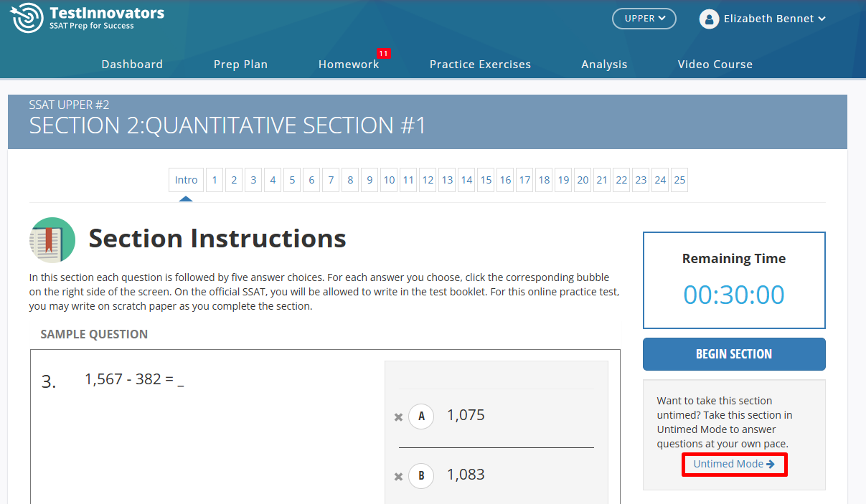Open the Video Course page
Viewport: 866px width, 504px height.
(x=715, y=65)
